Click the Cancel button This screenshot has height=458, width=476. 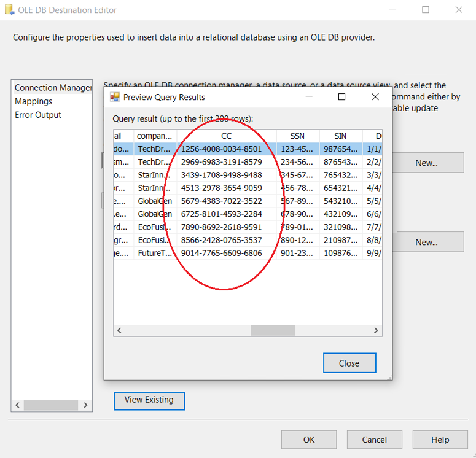pos(374,440)
